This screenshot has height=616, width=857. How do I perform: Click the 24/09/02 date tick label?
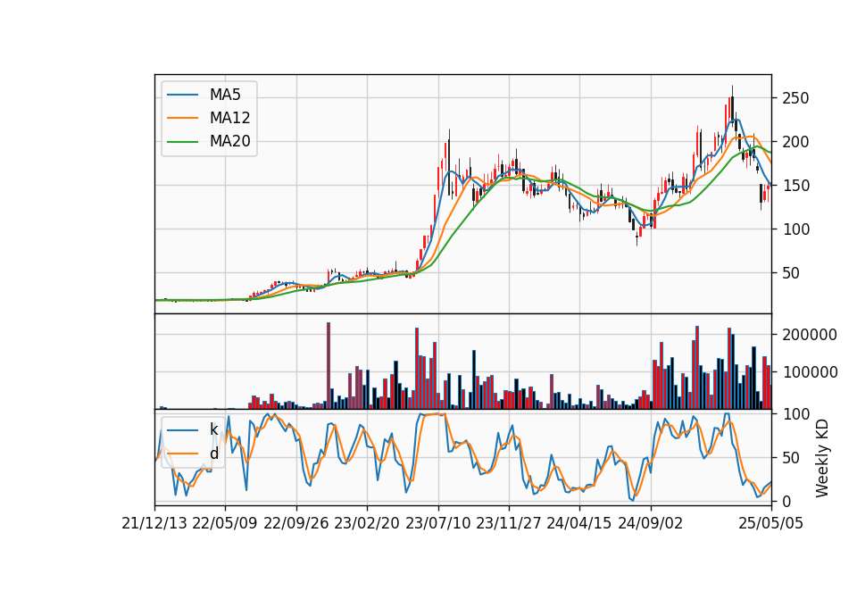(x=651, y=523)
